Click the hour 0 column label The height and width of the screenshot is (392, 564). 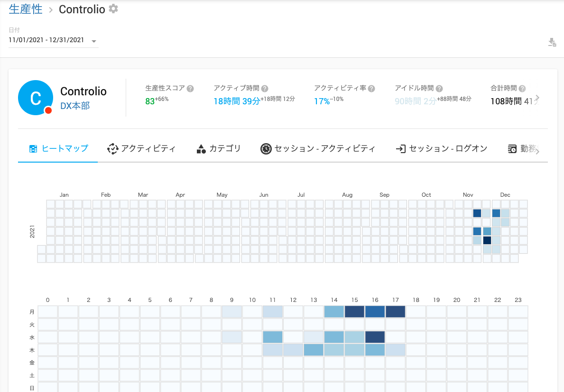47,300
